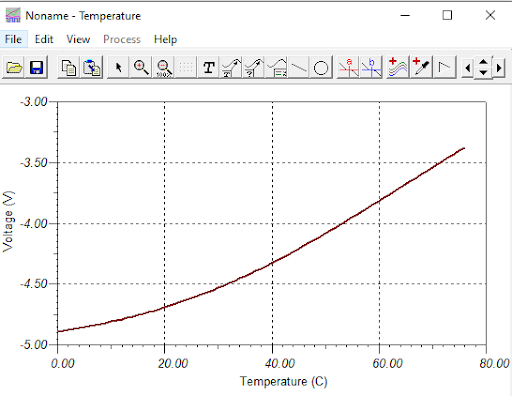Copy the diagram to the clipboard

point(69,68)
